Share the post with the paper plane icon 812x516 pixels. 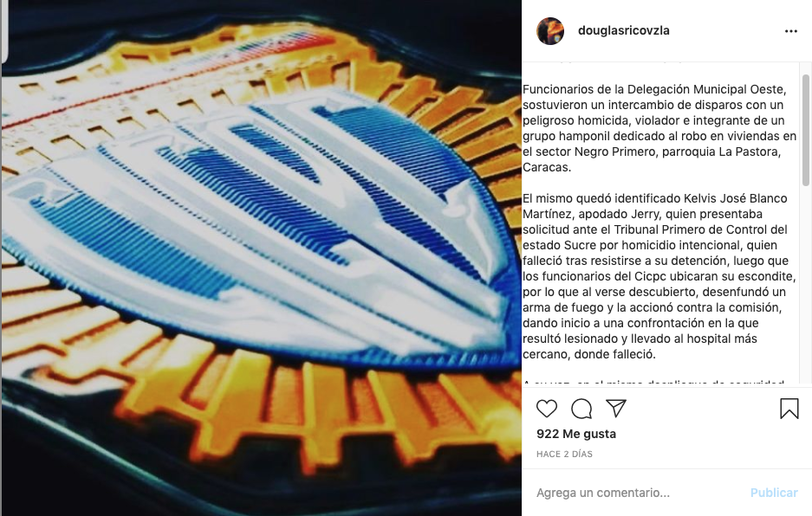click(x=616, y=409)
